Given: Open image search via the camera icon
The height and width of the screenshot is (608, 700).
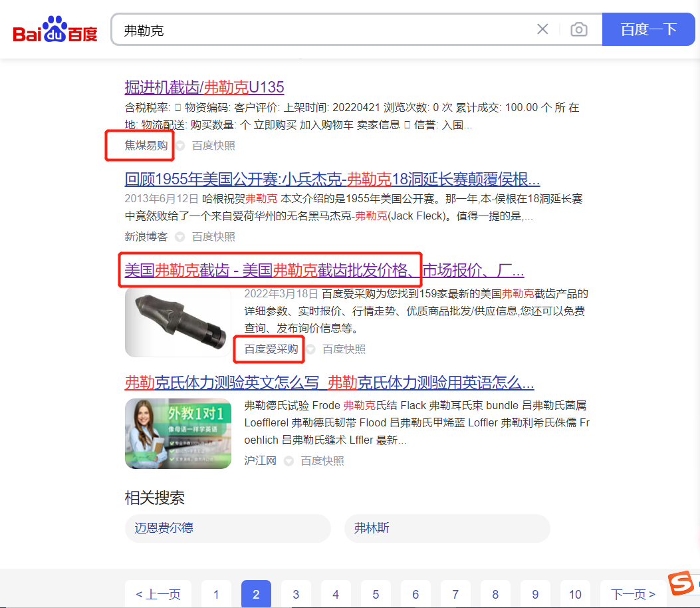Looking at the screenshot, I should click(578, 29).
